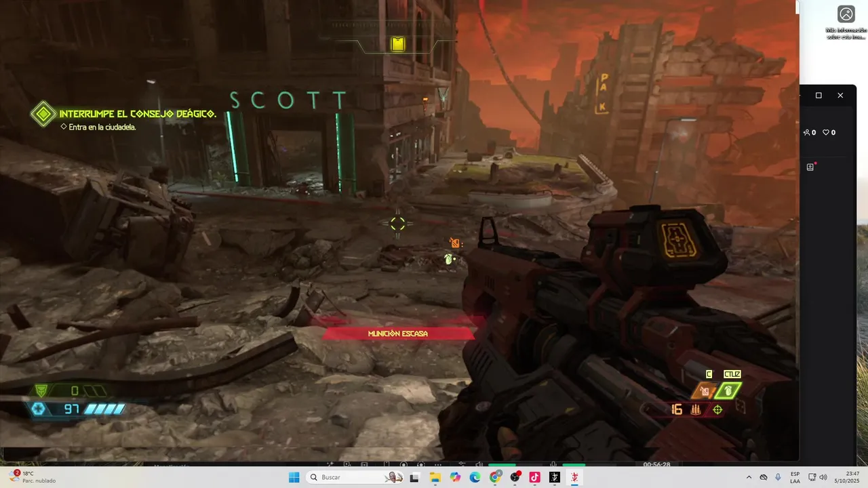Show hidden system tray icons
Viewport: 868px width, 488px height.
click(x=749, y=477)
